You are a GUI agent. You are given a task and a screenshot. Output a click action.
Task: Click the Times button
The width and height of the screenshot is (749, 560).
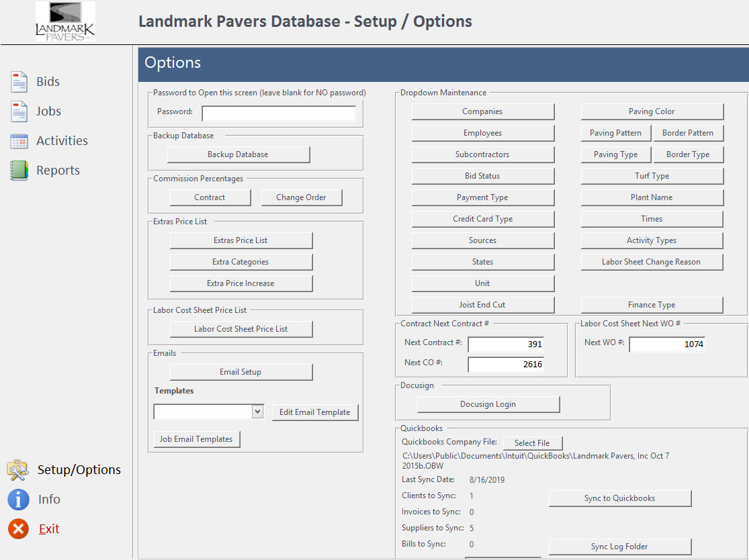pos(652,219)
